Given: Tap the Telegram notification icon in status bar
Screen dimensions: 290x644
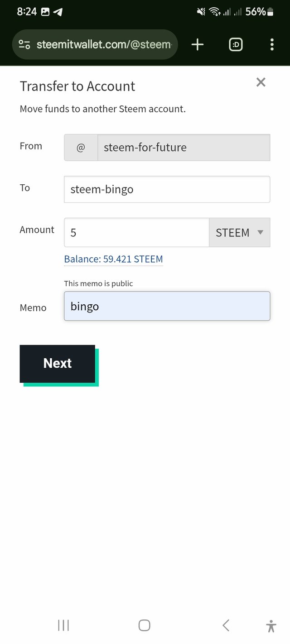Looking at the screenshot, I should tap(58, 12).
